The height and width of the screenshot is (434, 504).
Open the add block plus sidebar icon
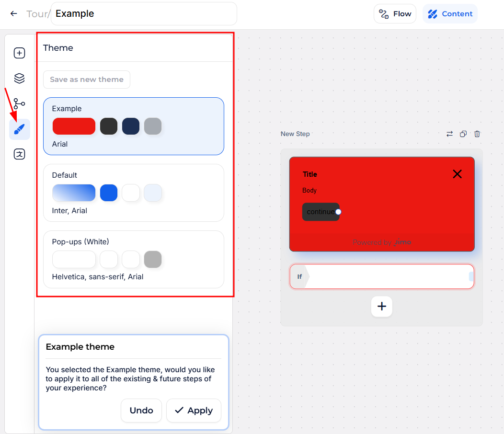(19, 53)
